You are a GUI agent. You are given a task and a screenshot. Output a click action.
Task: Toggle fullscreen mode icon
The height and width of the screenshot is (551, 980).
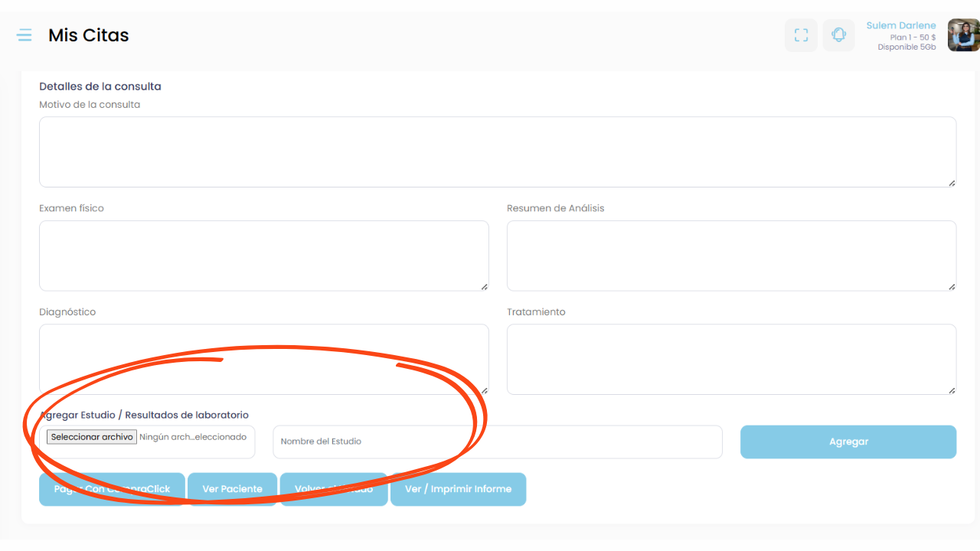[x=801, y=35]
